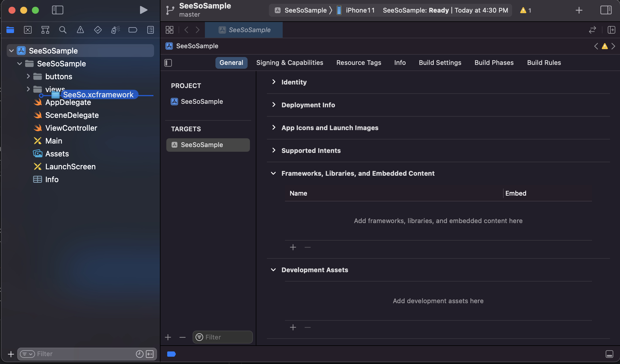Open the Debug navigator spray icon

coord(115,30)
